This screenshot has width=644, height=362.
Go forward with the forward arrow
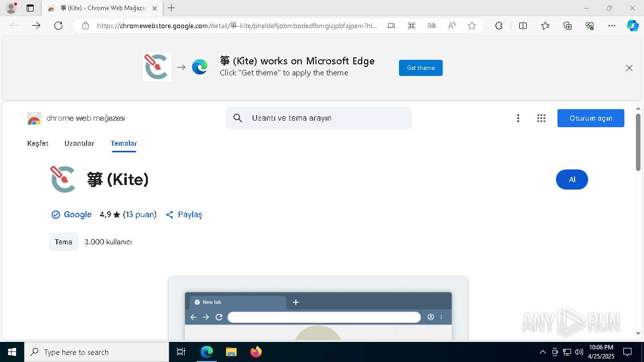(36, 26)
